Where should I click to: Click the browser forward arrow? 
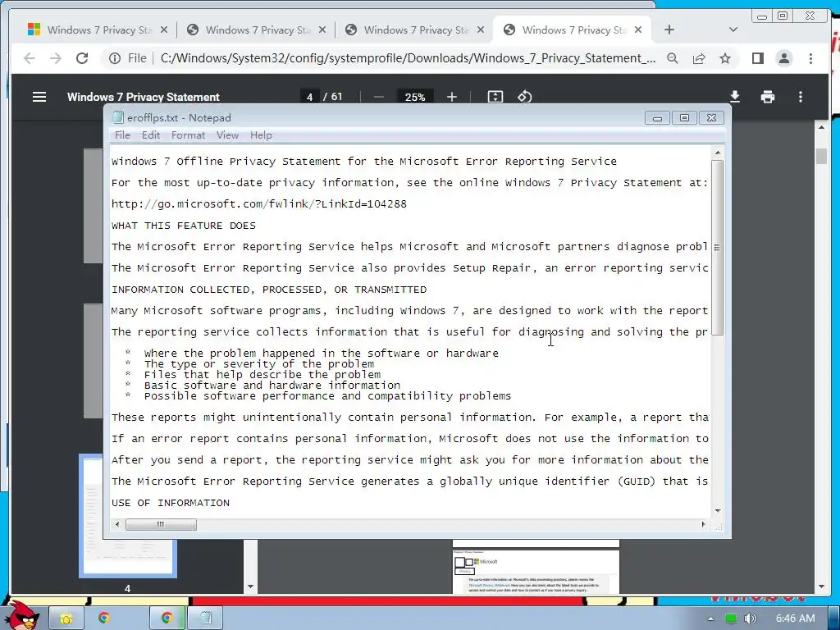(x=56, y=58)
